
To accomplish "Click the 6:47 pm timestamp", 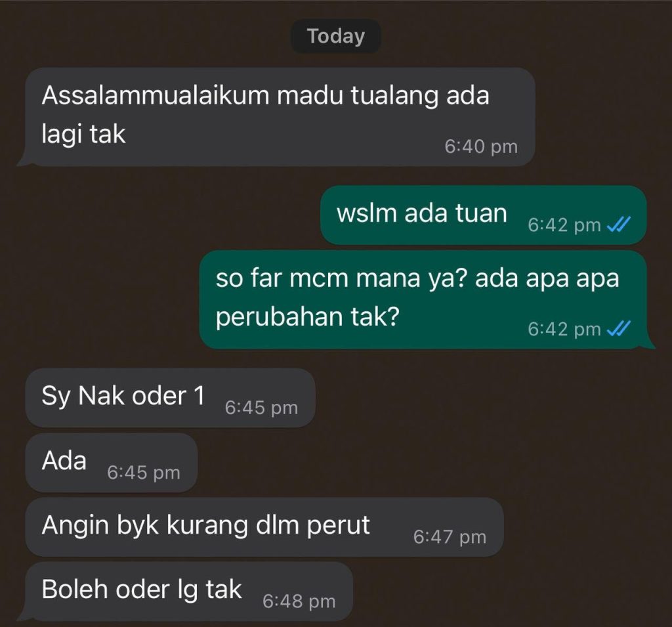I will click(x=450, y=537).
